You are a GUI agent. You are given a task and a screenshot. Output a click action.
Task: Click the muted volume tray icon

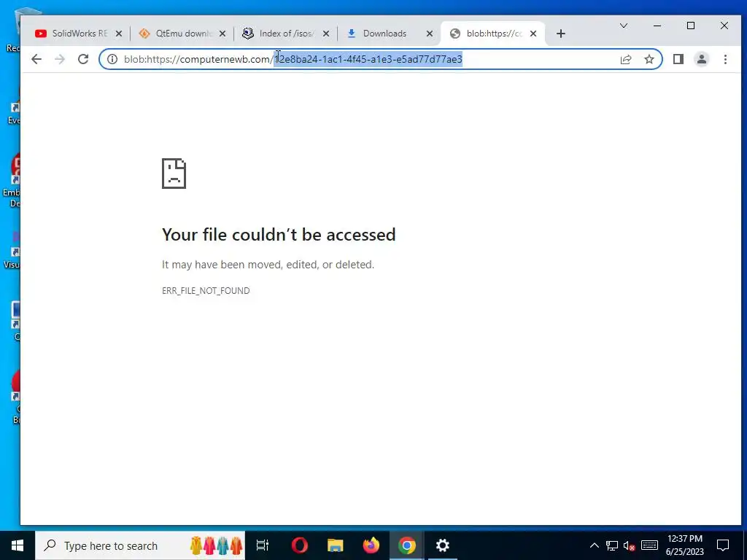pyautogui.click(x=630, y=545)
